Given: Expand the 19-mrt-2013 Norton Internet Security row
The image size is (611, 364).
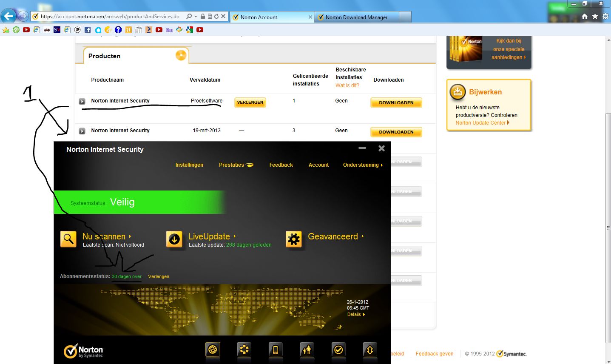Looking at the screenshot, I should [82, 131].
